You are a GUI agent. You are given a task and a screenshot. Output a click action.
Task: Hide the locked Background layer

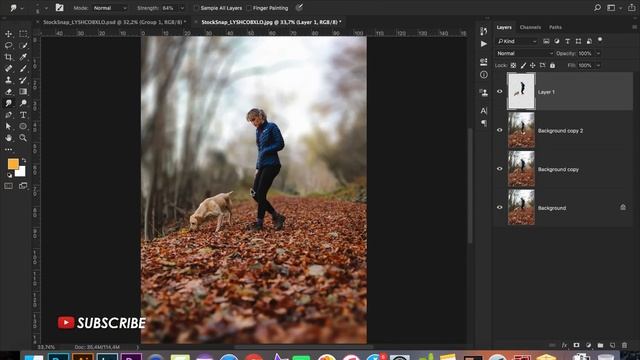[x=500, y=207]
